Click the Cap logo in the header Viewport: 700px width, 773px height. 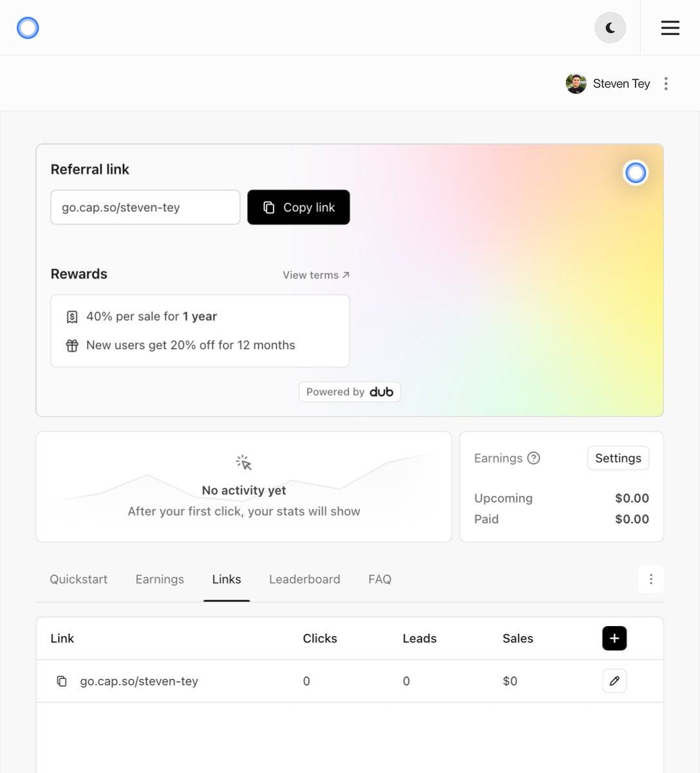tap(28, 28)
